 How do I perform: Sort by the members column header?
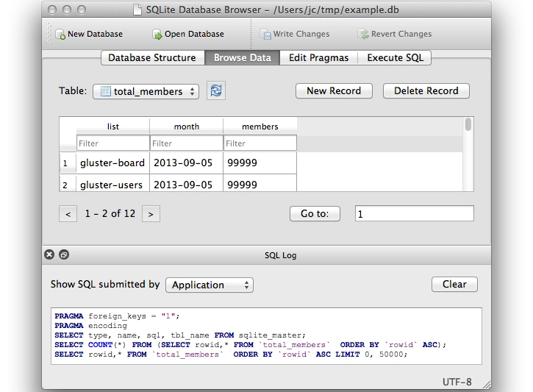point(260,126)
